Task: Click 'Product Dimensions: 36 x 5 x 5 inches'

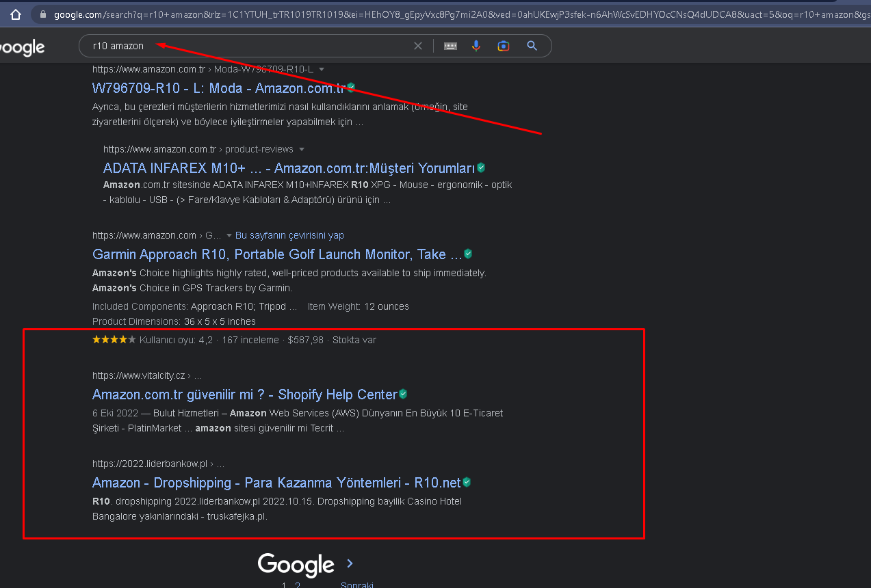Action: [x=174, y=321]
